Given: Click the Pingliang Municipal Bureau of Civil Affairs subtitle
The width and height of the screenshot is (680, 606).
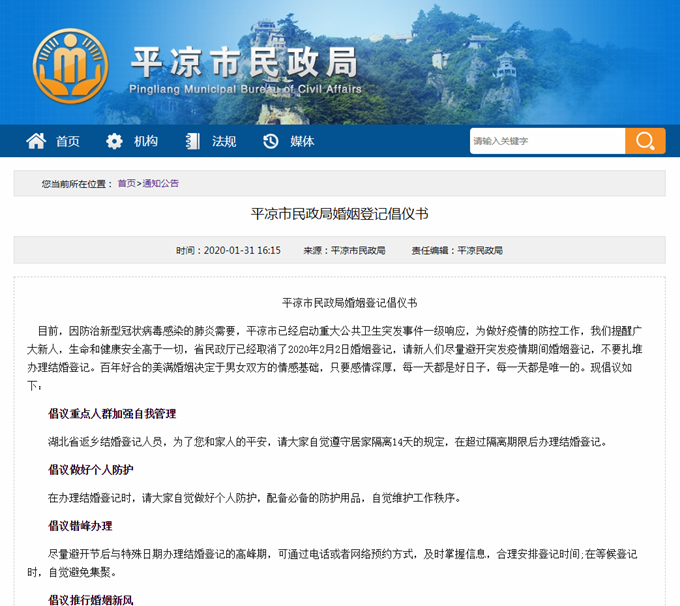Looking at the screenshot, I should [x=245, y=89].
